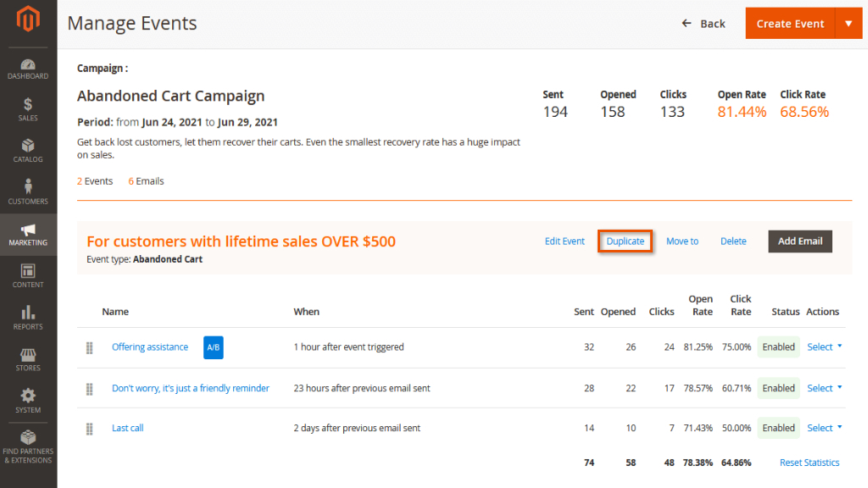The image size is (868, 488).
Task: Click the 2 Events count
Action: (95, 181)
